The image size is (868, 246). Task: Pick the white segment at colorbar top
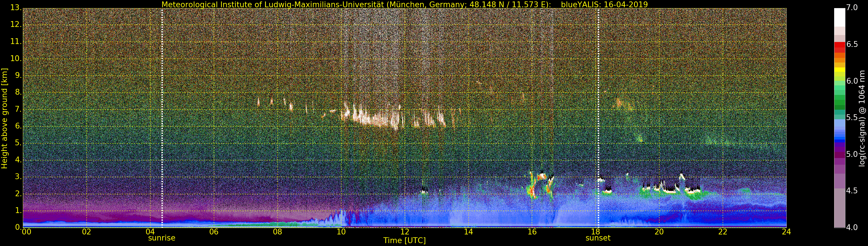point(839,18)
